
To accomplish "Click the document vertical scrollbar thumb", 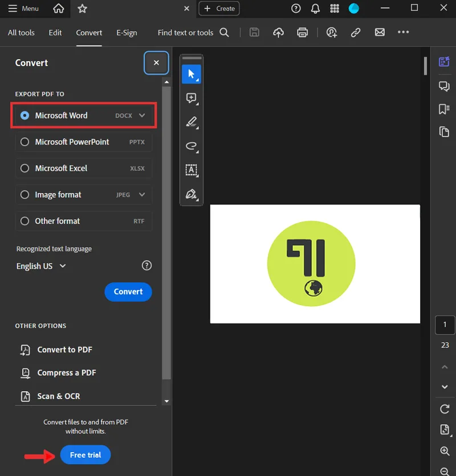I will pos(425,66).
